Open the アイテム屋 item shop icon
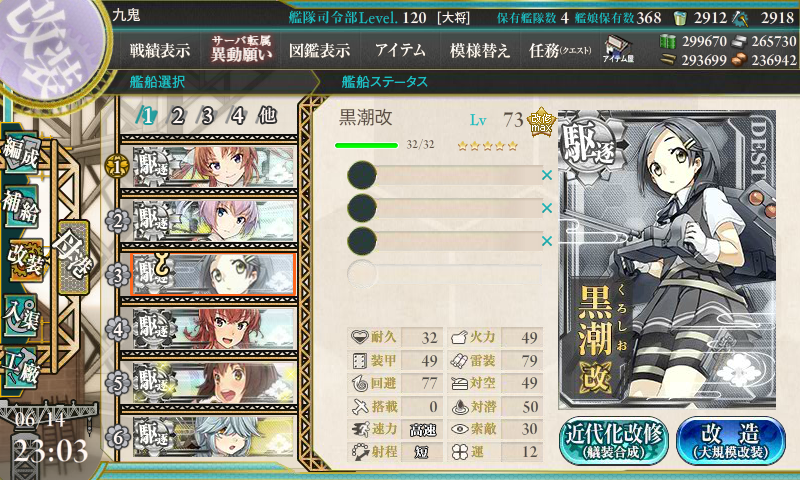The image size is (800, 480). [618, 49]
